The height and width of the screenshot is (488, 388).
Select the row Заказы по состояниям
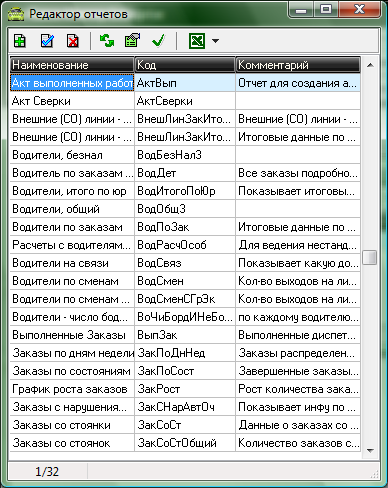pyautogui.click(x=185, y=371)
